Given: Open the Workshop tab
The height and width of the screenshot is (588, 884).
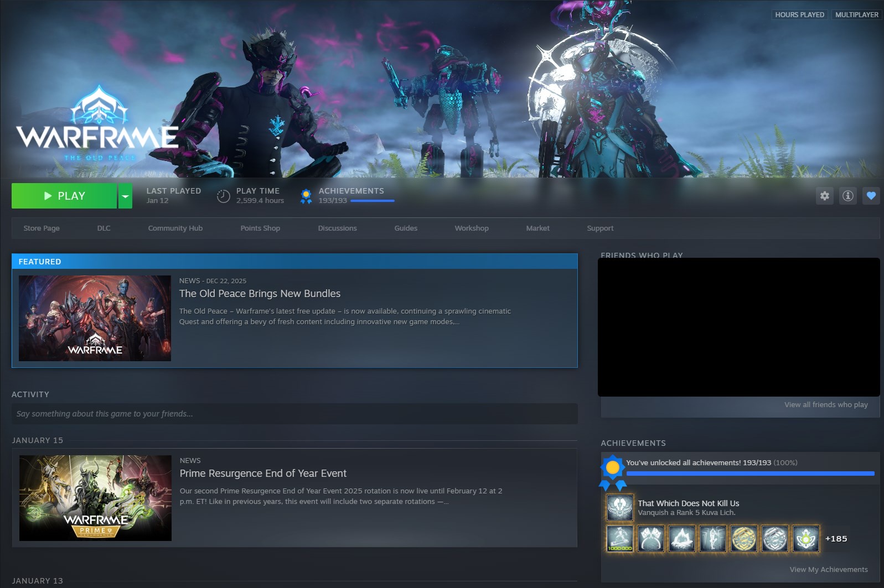Looking at the screenshot, I should pyautogui.click(x=472, y=228).
